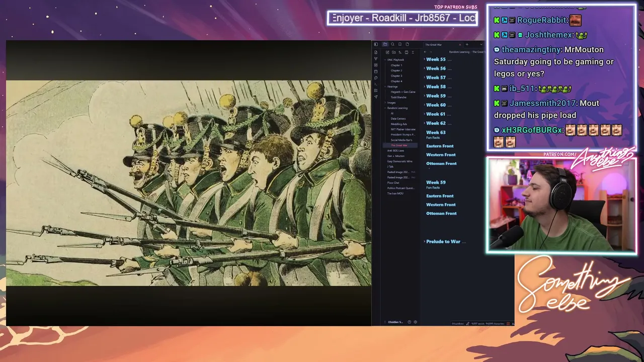This screenshot has width=644, height=362.
Task: Close The Great War tab
Action: tap(459, 45)
